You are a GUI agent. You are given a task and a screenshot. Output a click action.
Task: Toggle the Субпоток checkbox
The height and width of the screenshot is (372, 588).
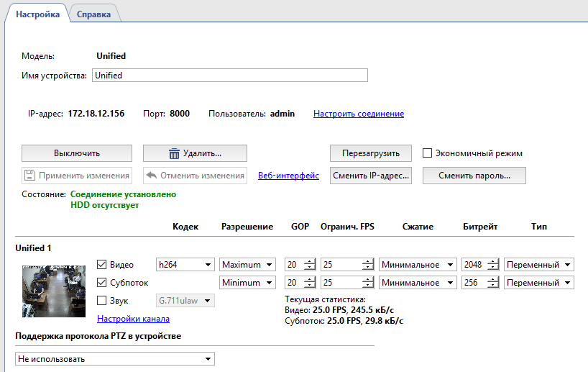click(101, 282)
